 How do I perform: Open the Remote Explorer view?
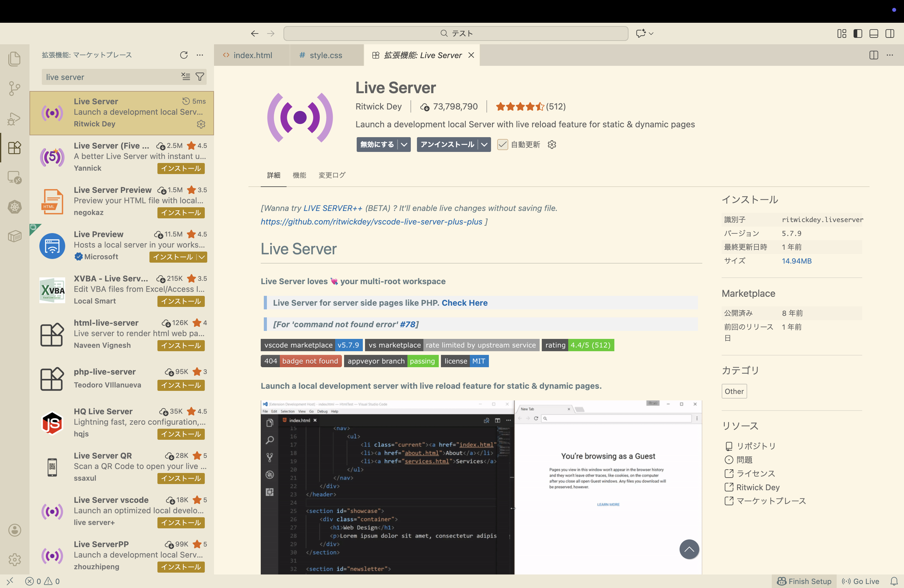[x=14, y=177]
